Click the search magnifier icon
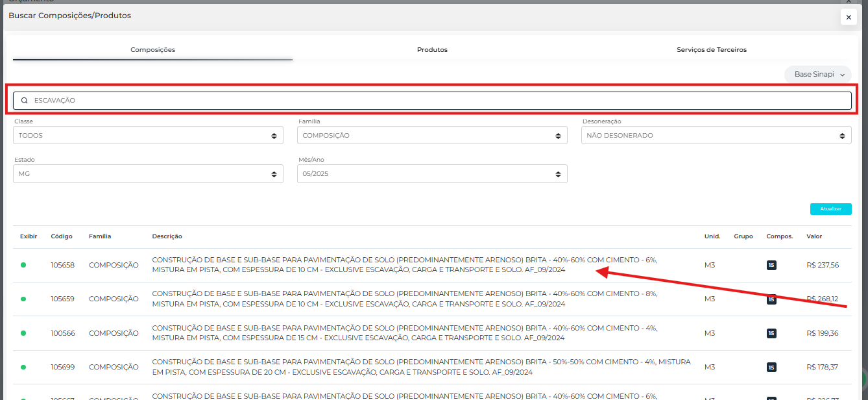This screenshot has width=868, height=400. click(x=25, y=101)
